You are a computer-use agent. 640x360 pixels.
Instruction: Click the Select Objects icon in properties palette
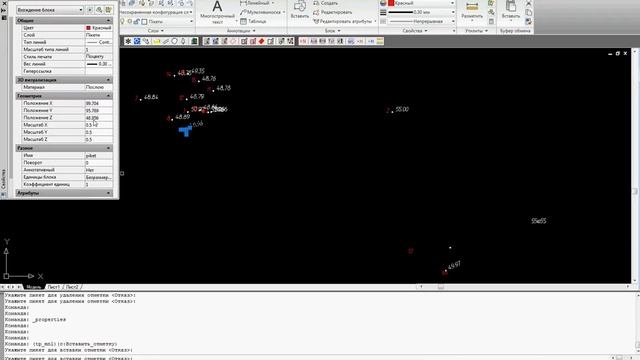click(99, 9)
